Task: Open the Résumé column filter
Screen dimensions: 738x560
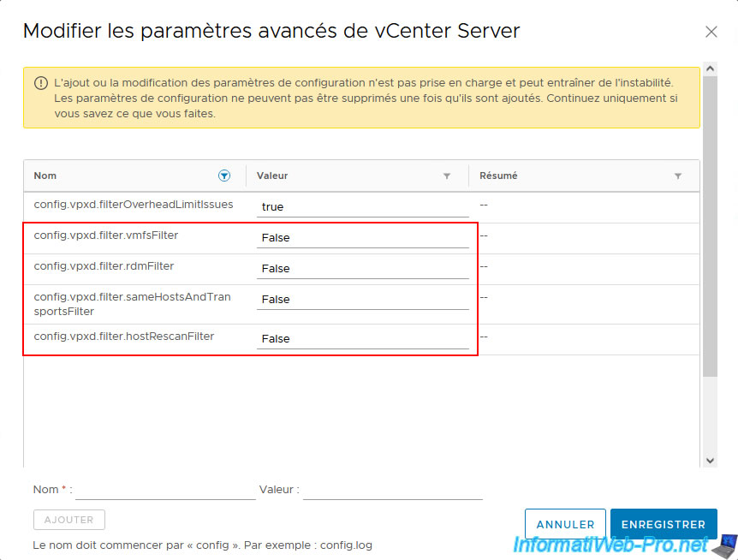Action: (678, 176)
